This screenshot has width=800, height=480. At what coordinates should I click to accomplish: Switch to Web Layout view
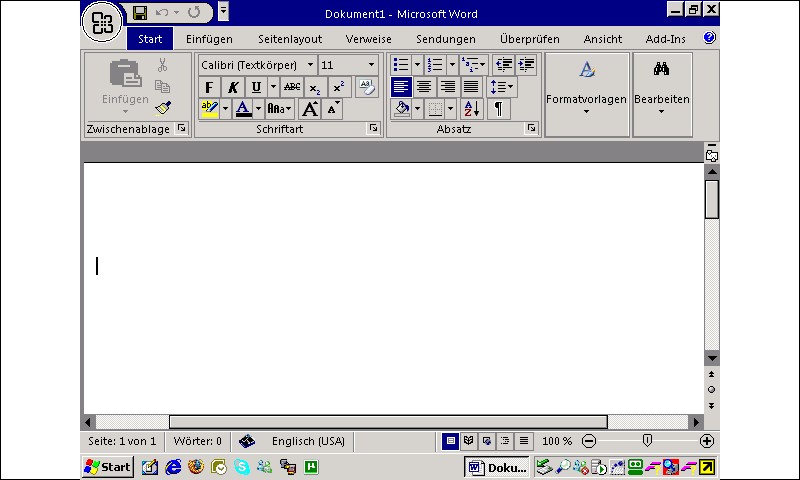487,441
